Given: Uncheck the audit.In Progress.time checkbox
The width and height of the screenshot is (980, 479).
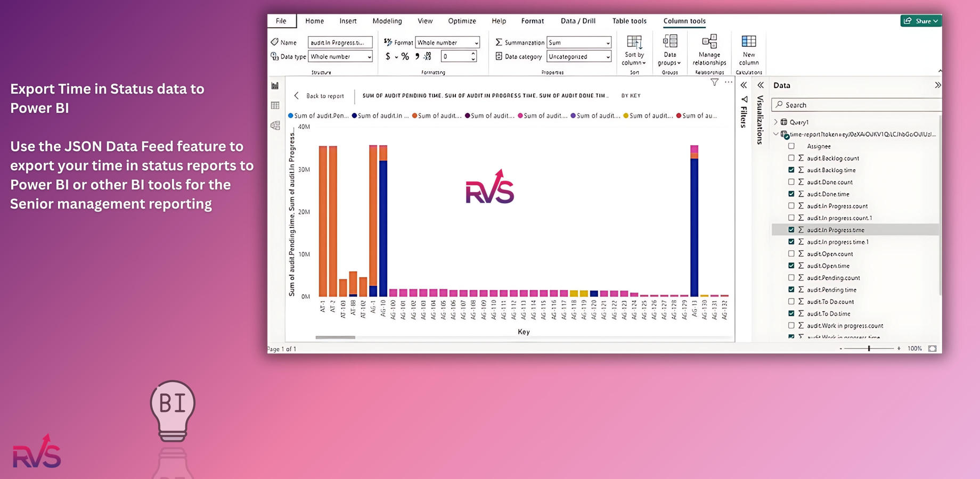Looking at the screenshot, I should coord(791,230).
